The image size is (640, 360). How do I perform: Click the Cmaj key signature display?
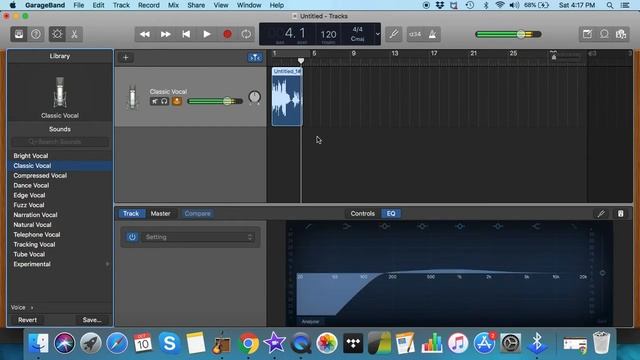(x=358, y=39)
